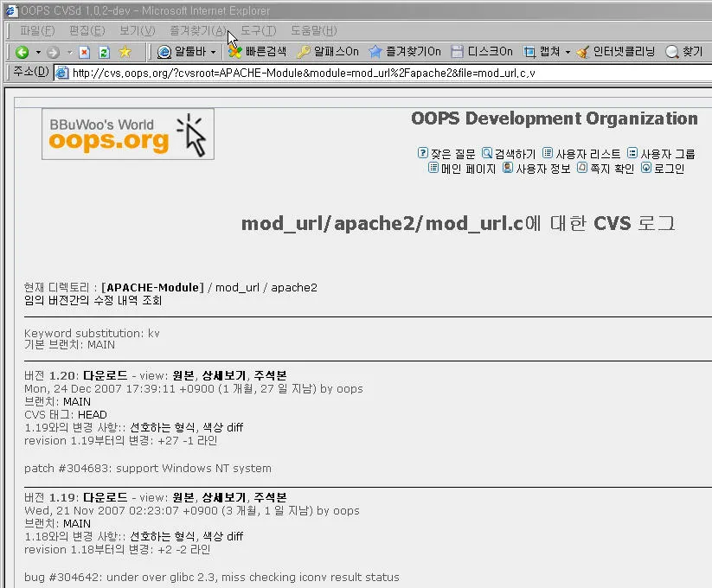The height and width of the screenshot is (588, 712).
Task: Click the green Back navigation button
Action: coord(22,52)
